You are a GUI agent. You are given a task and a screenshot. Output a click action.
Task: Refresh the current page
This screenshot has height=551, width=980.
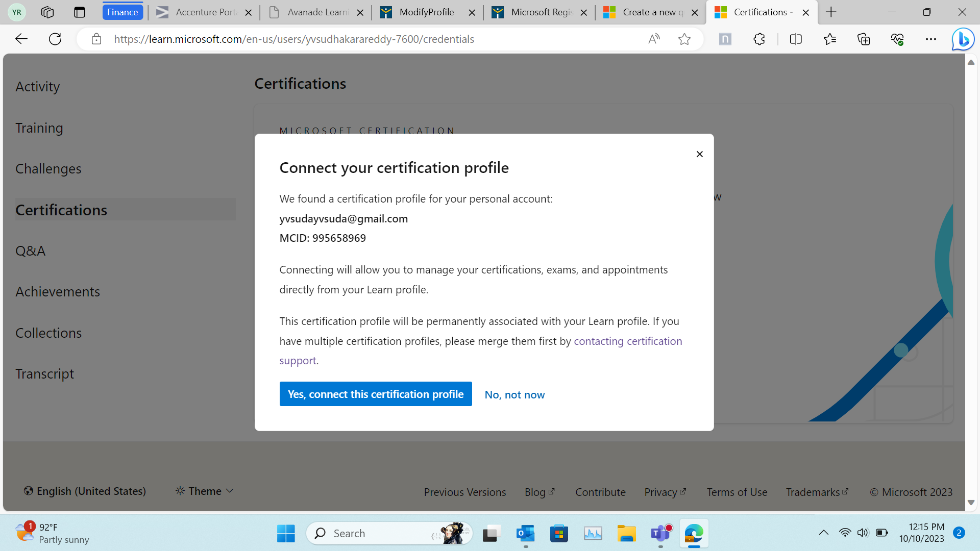point(55,39)
